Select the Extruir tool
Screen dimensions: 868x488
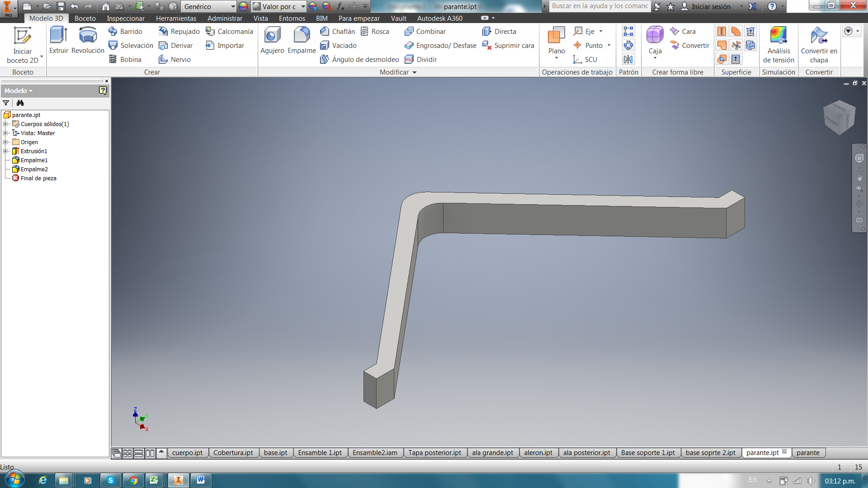point(58,40)
